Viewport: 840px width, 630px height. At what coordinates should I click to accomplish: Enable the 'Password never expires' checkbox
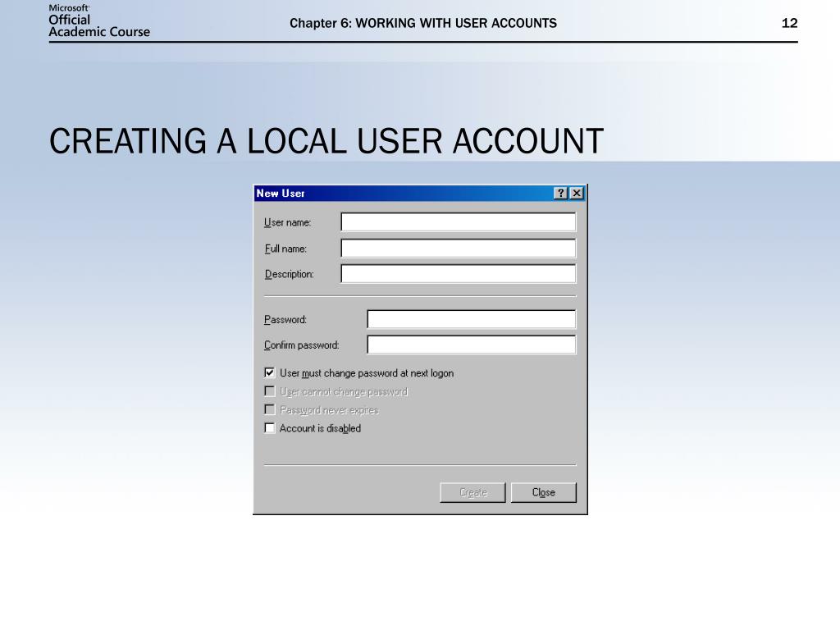click(x=269, y=409)
